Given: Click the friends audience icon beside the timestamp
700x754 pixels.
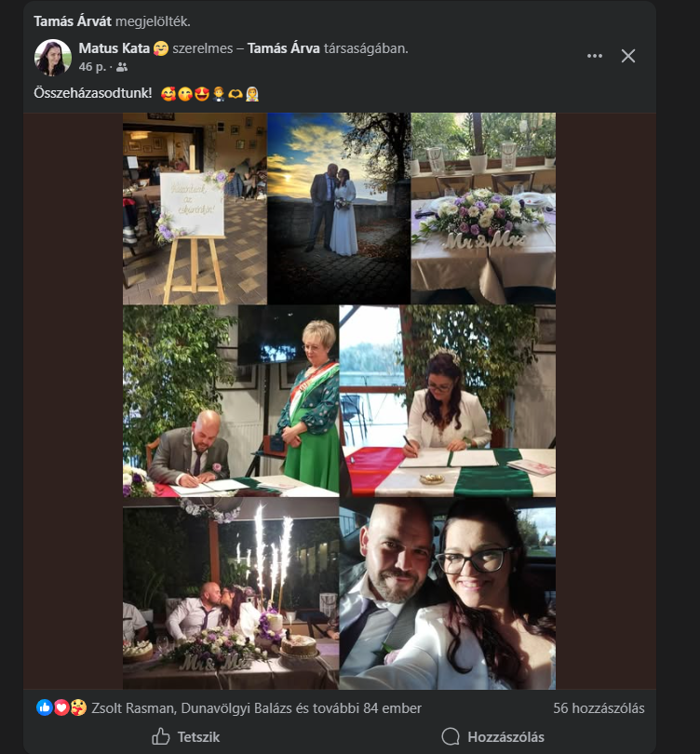Looking at the screenshot, I should [x=122, y=67].
